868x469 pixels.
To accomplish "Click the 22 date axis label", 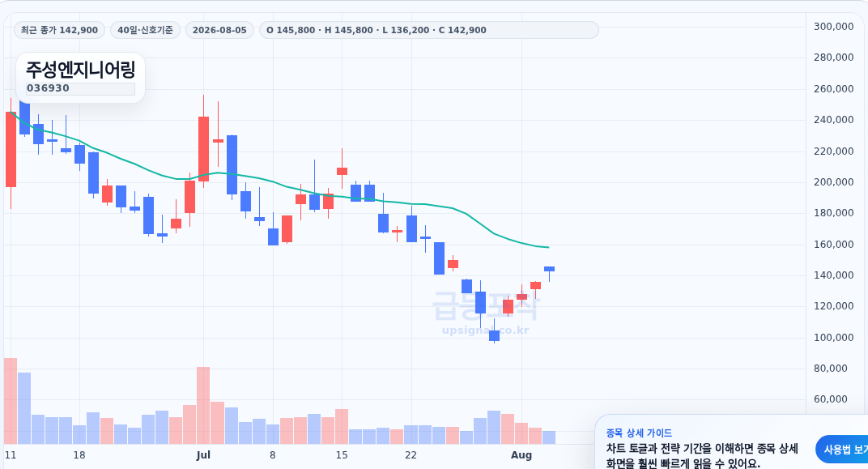I will [411, 455].
